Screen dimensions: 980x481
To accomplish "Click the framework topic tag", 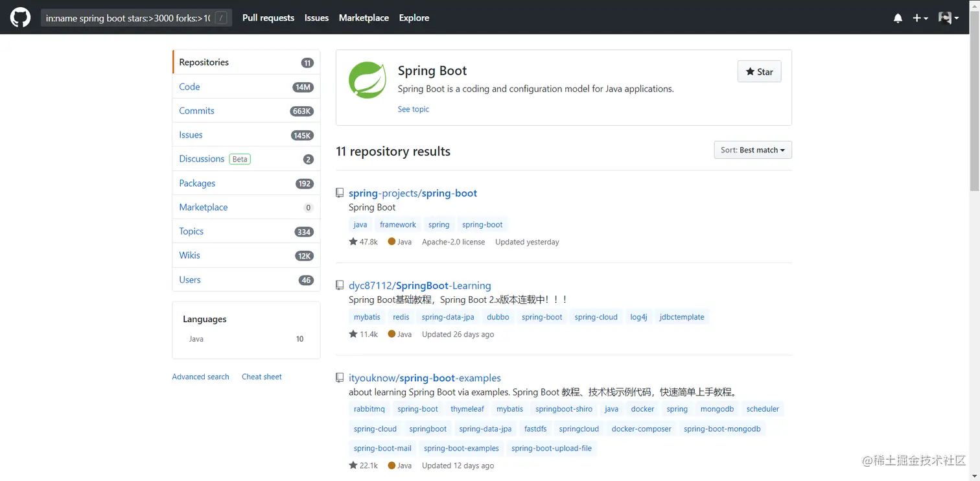I will (398, 224).
